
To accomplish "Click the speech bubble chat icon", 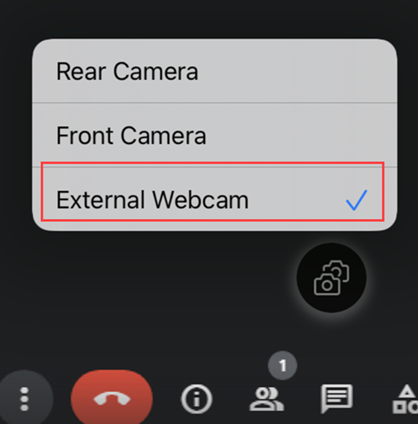I will tap(336, 398).
